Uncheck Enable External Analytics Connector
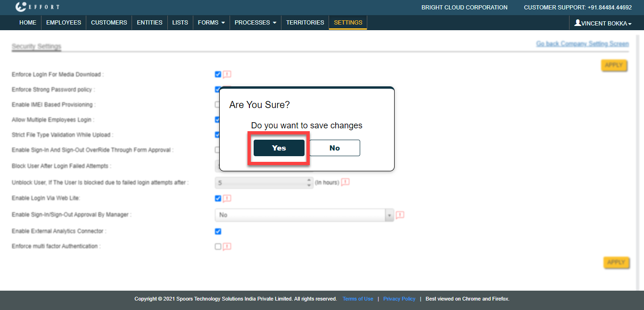 [218, 231]
